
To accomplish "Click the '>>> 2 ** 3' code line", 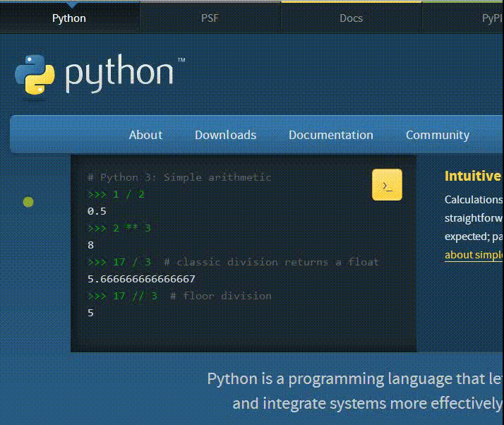I will pos(119,228).
